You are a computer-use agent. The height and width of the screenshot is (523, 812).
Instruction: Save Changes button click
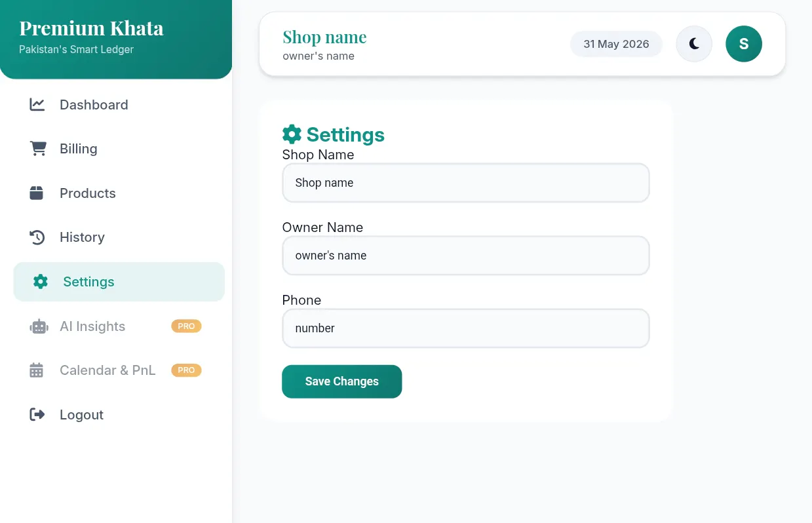click(341, 381)
